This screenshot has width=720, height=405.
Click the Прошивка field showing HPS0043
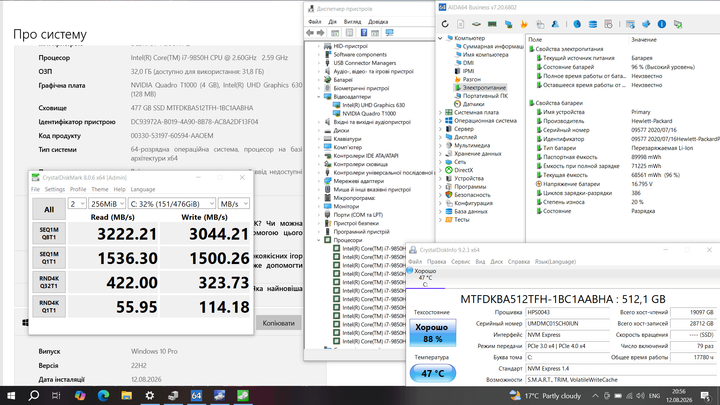(x=568, y=312)
